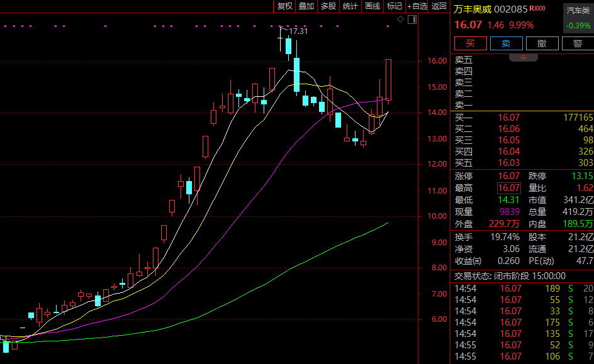The width and height of the screenshot is (594, 364).
Task: Click the R1000 badge beside stock code
Action: [537, 9]
